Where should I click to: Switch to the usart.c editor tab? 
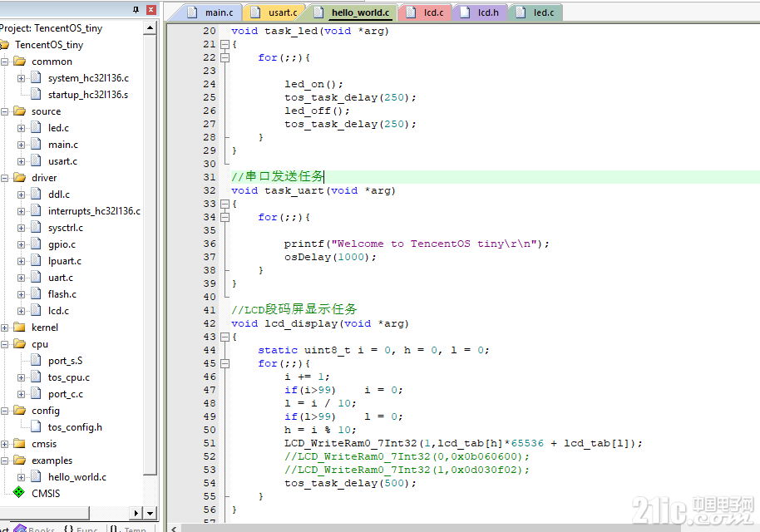pos(275,12)
